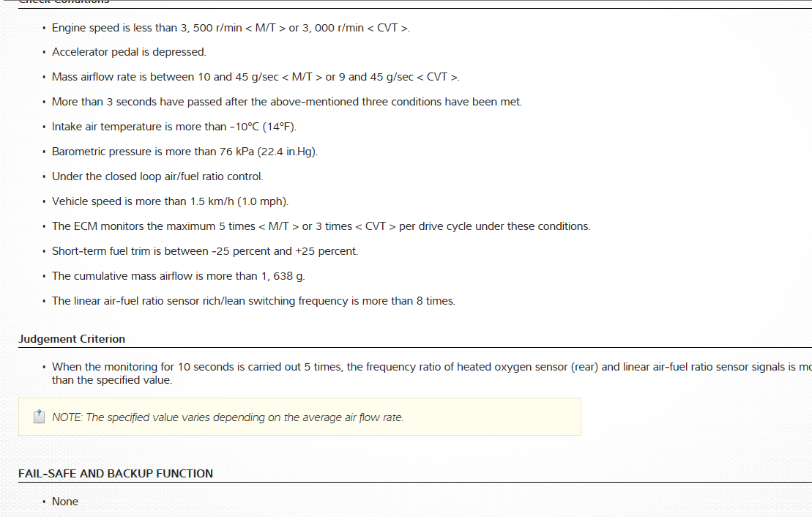Click the short-term fuel trim line
The width and height of the screenshot is (812, 517).
coord(205,251)
